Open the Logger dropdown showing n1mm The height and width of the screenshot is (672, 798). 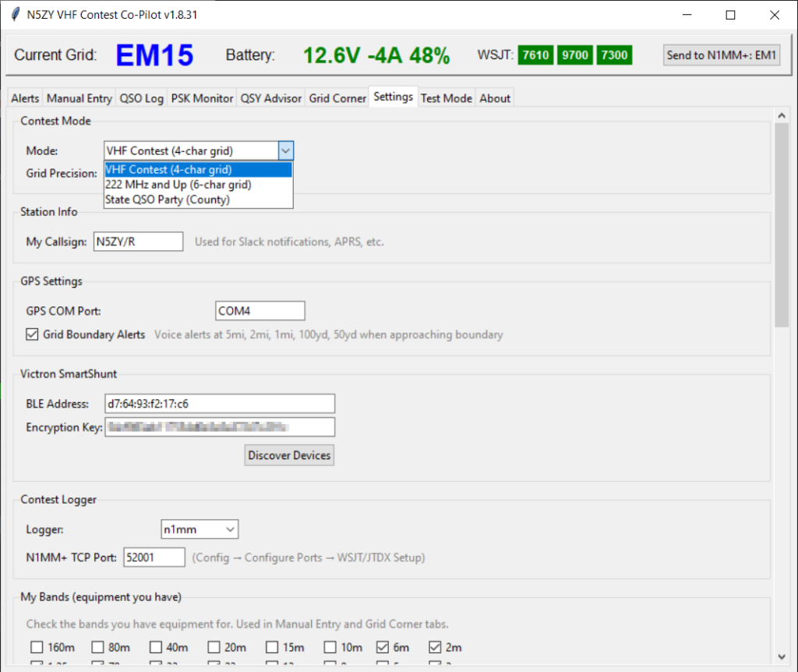(x=199, y=529)
